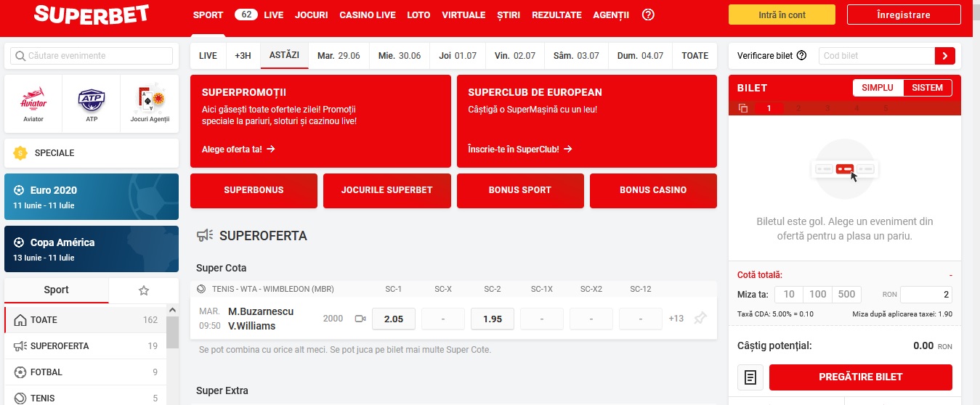
Task: Focus the Căutare evenimente search field
Action: (x=92, y=56)
